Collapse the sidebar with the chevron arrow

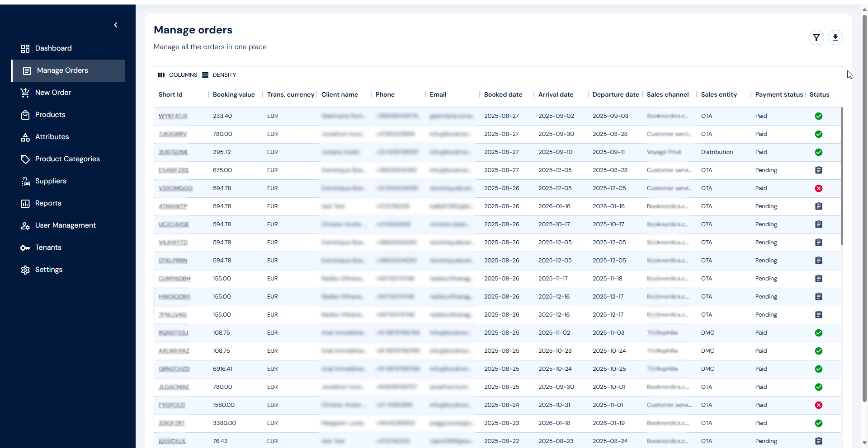116,25
